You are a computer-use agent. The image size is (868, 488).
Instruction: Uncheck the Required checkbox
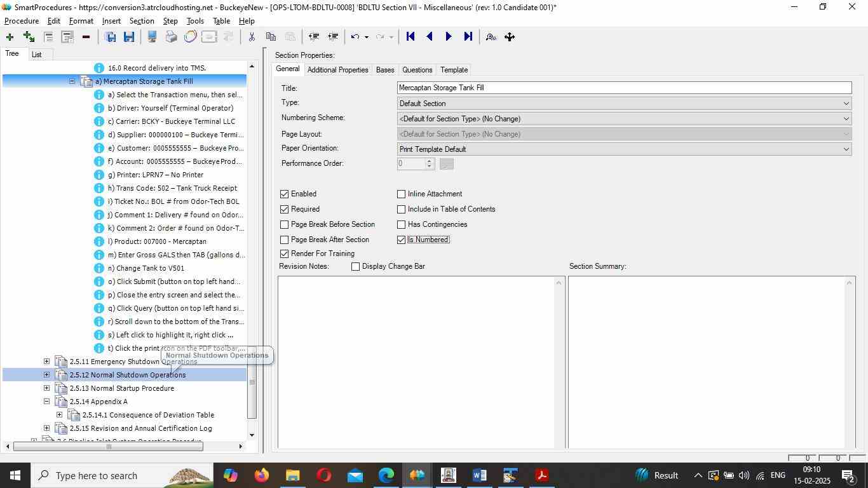[284, 209]
